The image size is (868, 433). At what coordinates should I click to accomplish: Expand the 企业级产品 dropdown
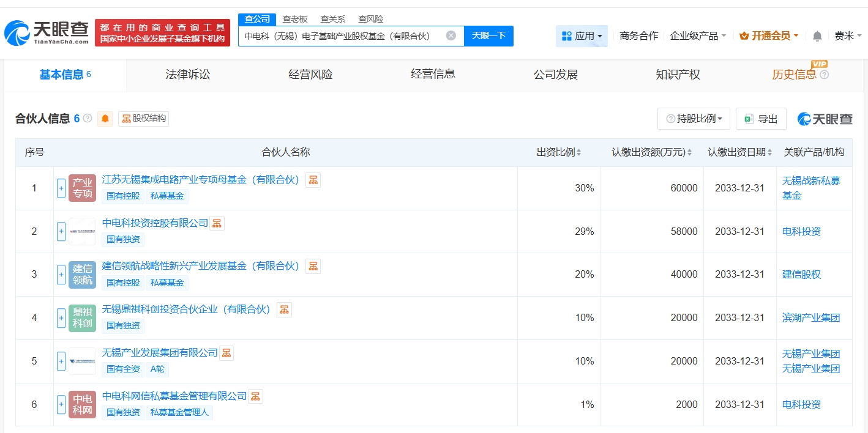click(698, 36)
